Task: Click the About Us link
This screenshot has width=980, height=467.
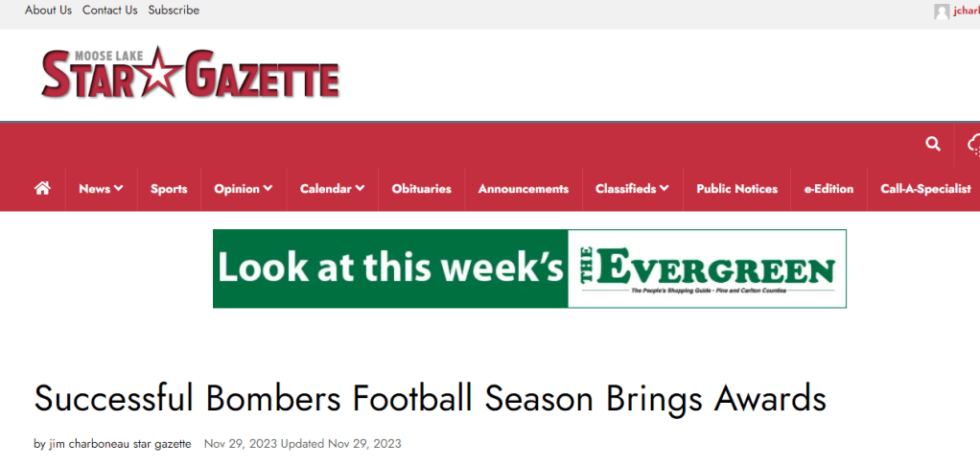Action: pos(48,11)
